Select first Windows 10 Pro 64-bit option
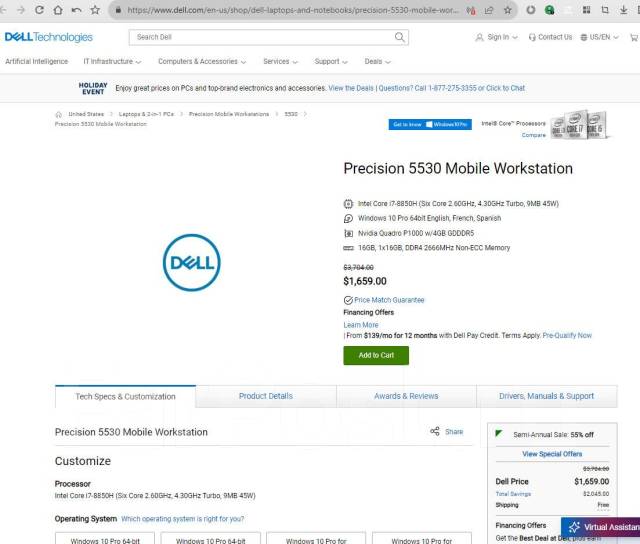The height and width of the screenshot is (544, 640). click(x=105, y=538)
